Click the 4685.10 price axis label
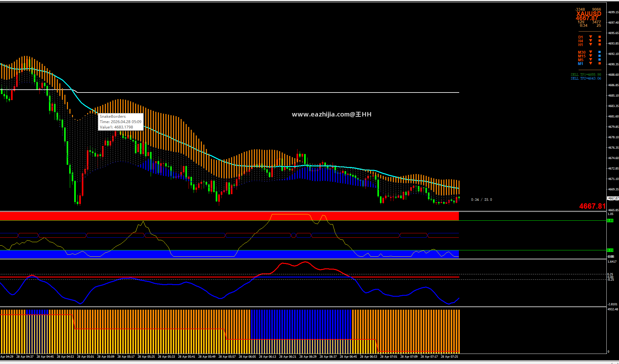Viewport: 619px width, 364px height. (613, 96)
